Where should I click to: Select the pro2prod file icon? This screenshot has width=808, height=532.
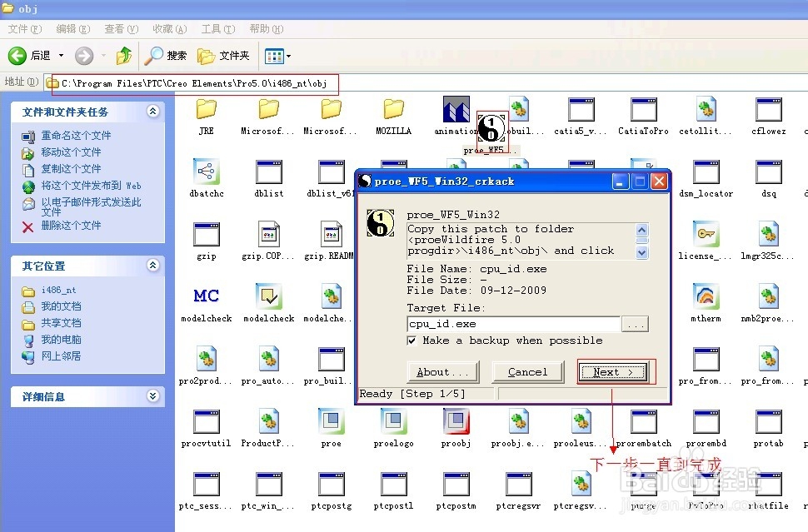point(206,359)
